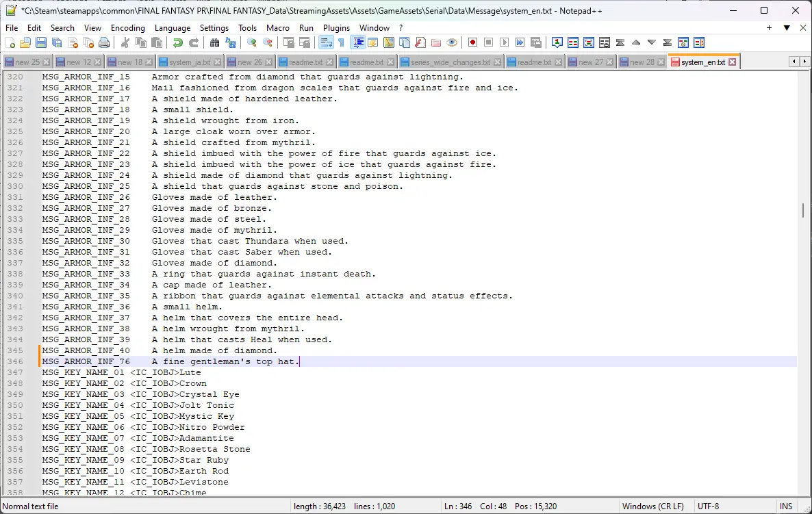The height and width of the screenshot is (514, 812).
Task: Click the Copy toolbar icon
Action: (x=140, y=43)
